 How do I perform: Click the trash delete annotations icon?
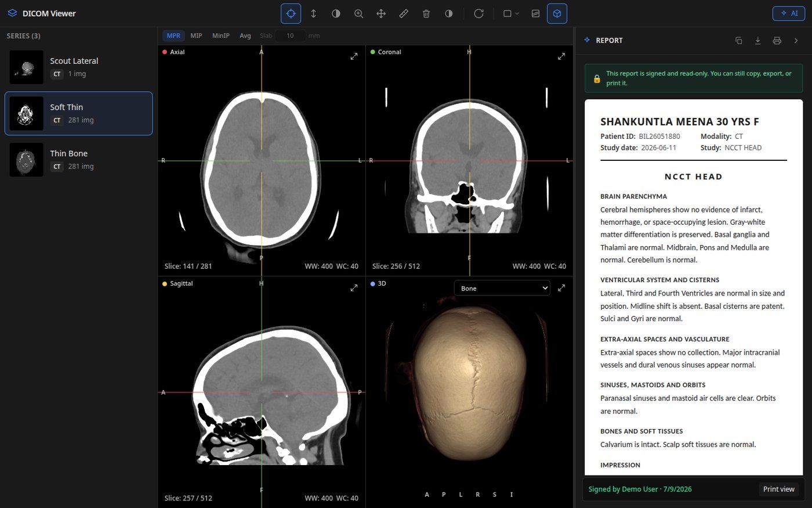coord(426,13)
